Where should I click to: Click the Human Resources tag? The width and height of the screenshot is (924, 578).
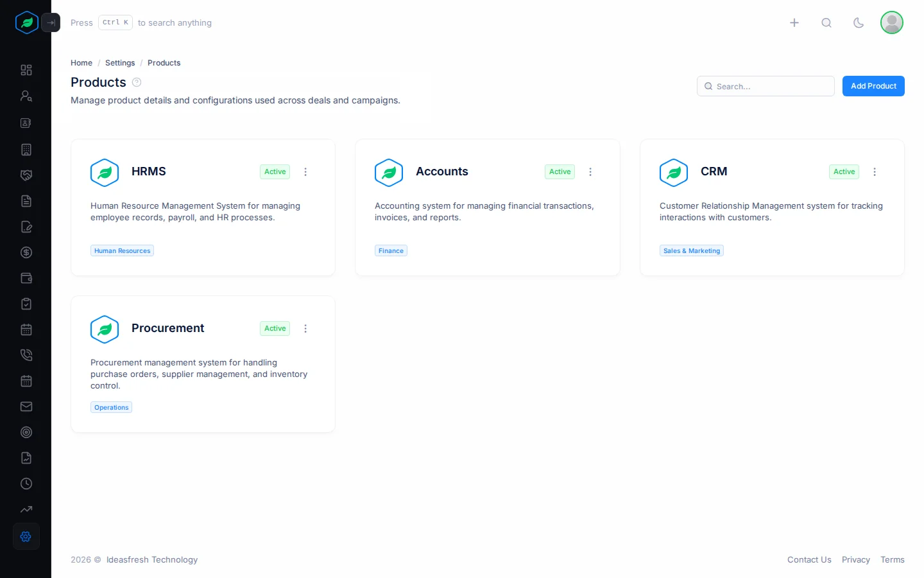click(x=123, y=251)
